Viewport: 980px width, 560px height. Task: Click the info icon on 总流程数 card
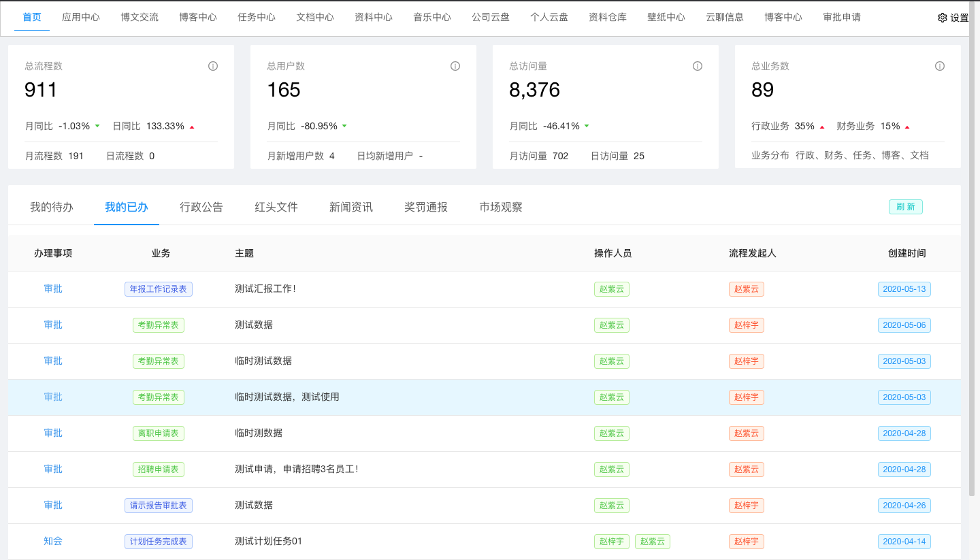click(x=213, y=66)
